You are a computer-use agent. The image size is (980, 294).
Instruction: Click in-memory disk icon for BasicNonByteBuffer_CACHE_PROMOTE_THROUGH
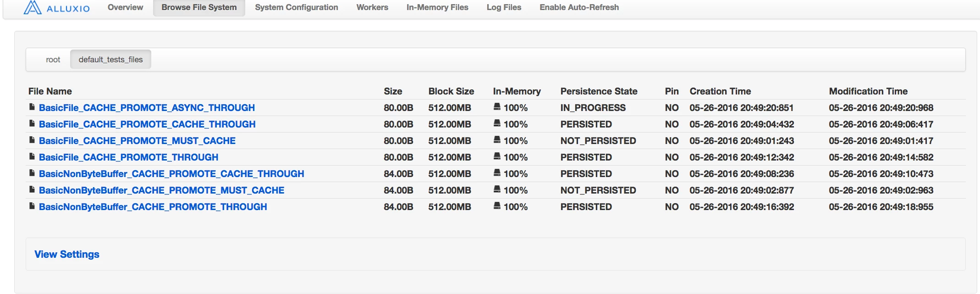click(497, 206)
